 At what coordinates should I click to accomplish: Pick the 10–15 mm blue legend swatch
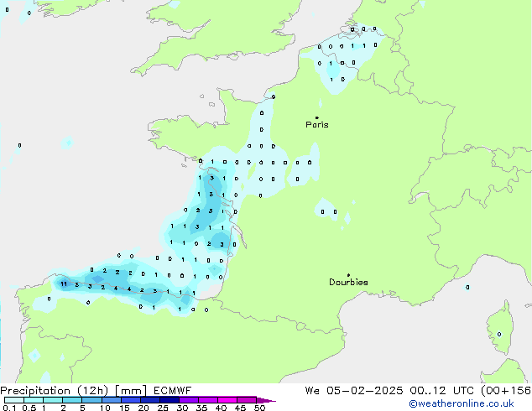112,400
